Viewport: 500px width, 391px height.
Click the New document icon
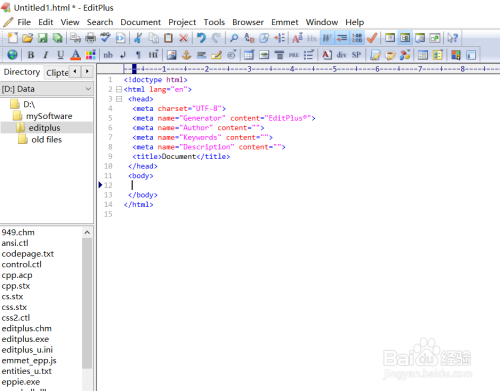13,38
